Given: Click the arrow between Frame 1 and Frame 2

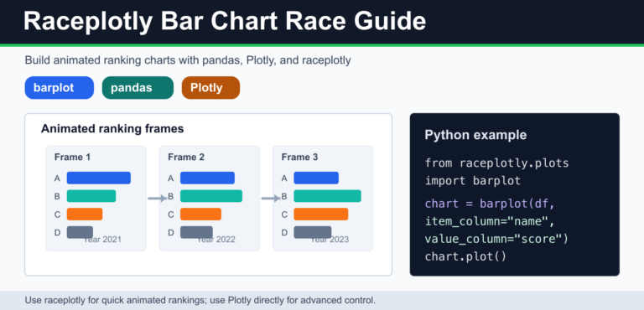Looking at the screenshot, I should [158, 199].
